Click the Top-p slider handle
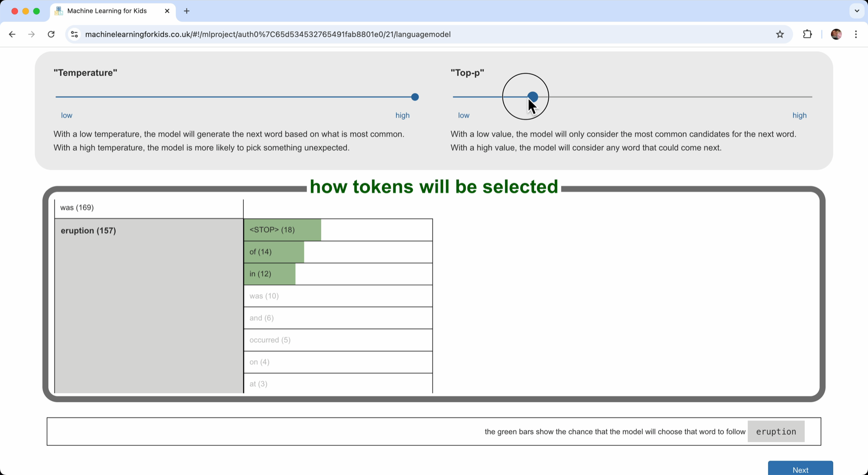Image resolution: width=868 pixels, height=475 pixels. 532,97
